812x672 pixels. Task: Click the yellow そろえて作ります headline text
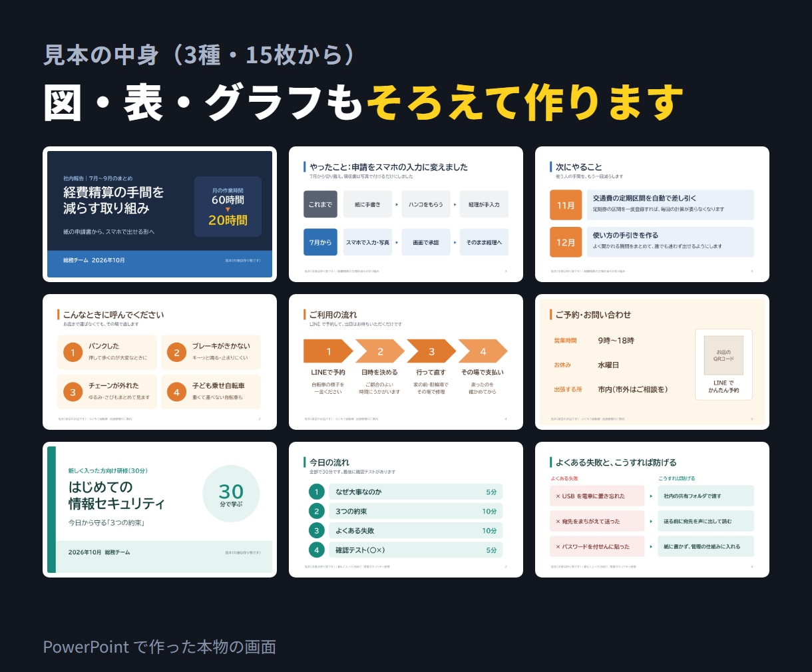[525, 102]
